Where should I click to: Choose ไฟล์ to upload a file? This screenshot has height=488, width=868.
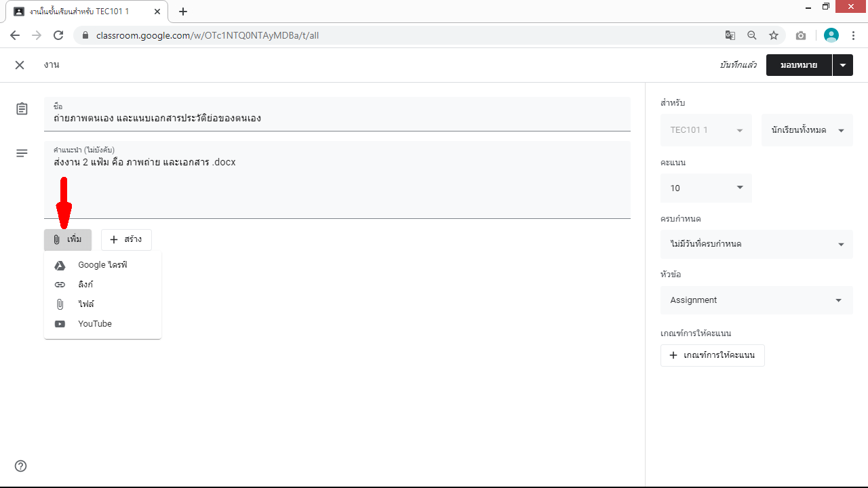(86, 304)
